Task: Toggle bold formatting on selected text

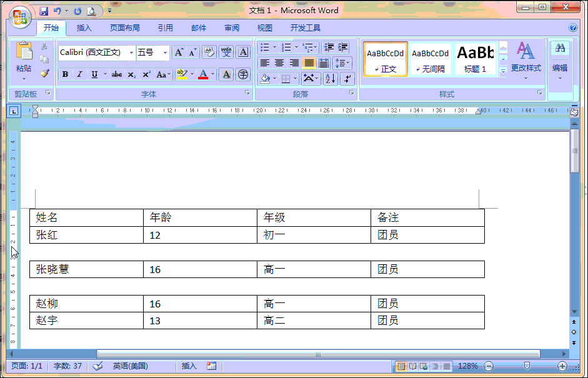Action: 64,74
